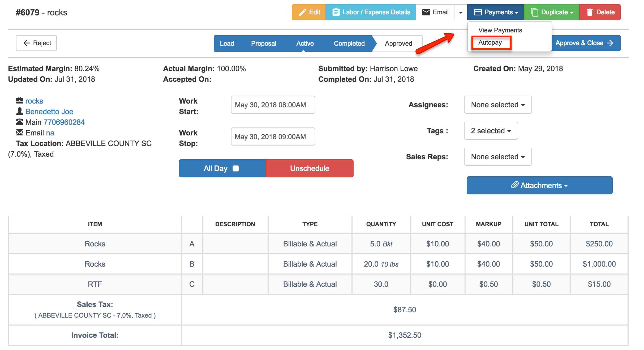This screenshot has width=644, height=350.
Task: Click the trash Delete icon
Action: [590, 12]
